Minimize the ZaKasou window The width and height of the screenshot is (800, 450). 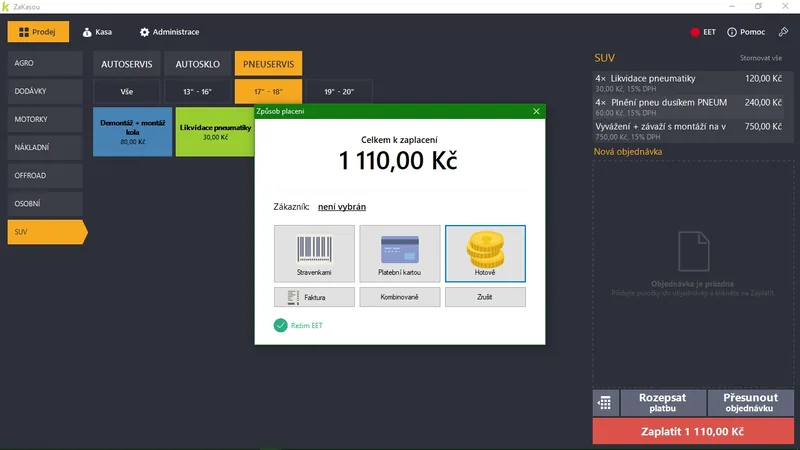(732, 6)
